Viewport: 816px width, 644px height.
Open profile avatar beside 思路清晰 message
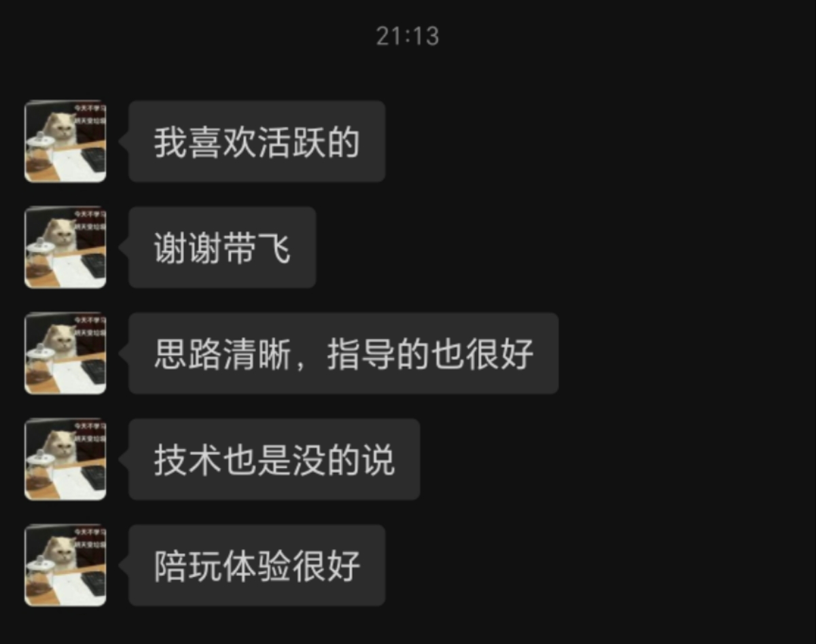(x=65, y=353)
